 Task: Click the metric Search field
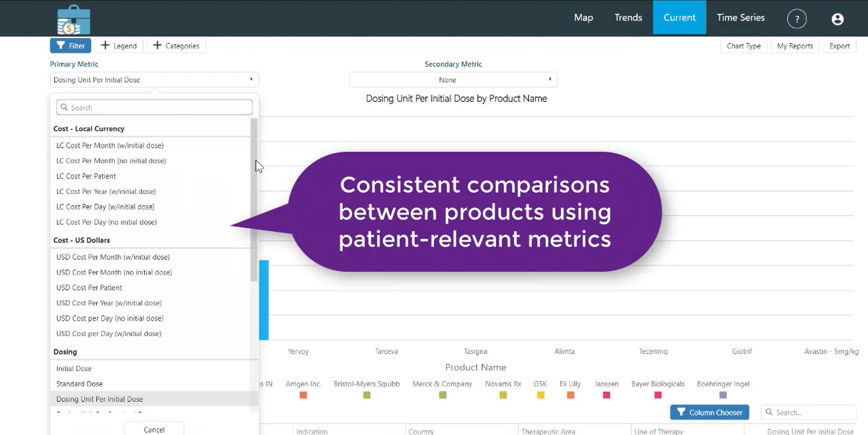tap(154, 107)
